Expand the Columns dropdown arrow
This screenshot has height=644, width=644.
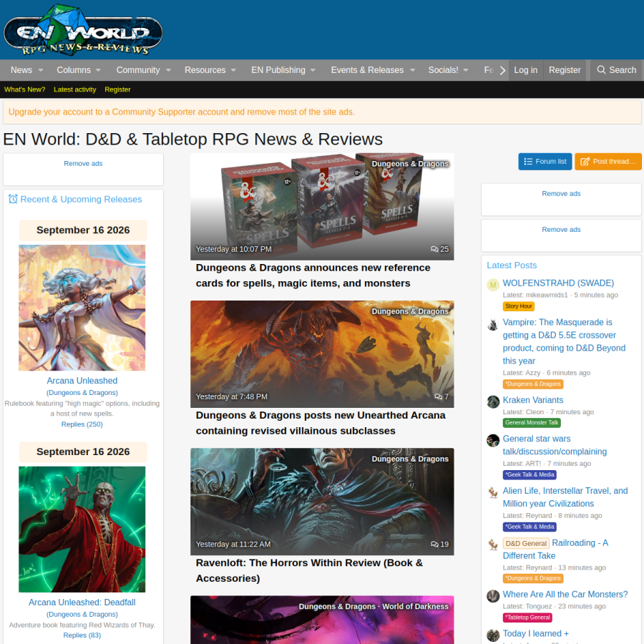[98, 70]
